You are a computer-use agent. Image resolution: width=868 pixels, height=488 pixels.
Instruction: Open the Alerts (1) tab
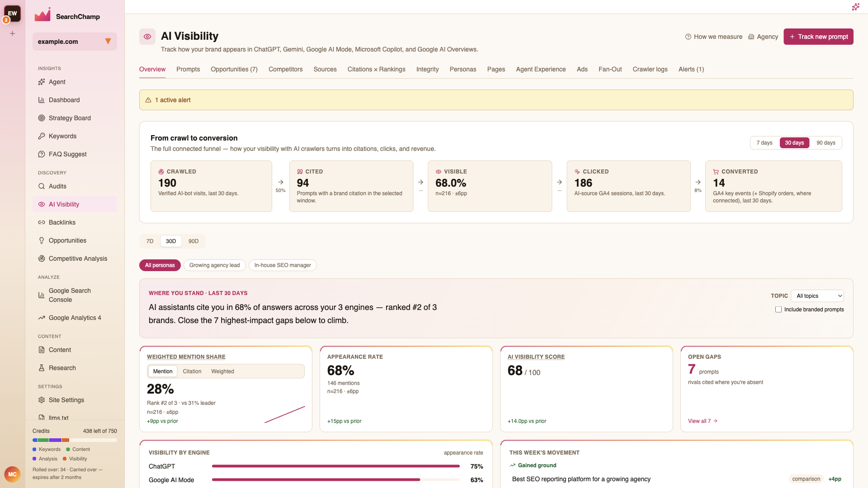(x=691, y=69)
